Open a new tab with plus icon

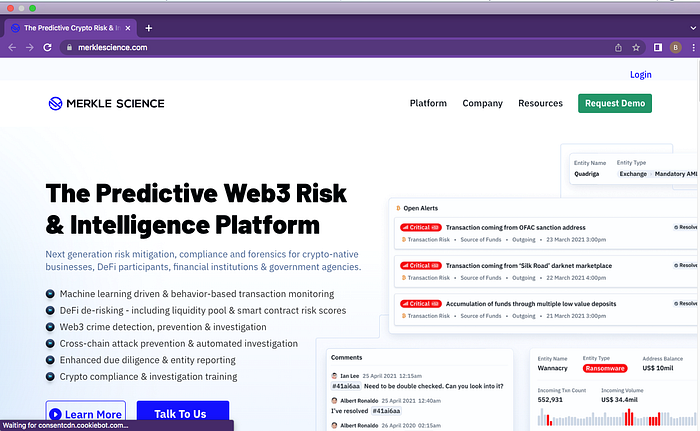coord(149,28)
